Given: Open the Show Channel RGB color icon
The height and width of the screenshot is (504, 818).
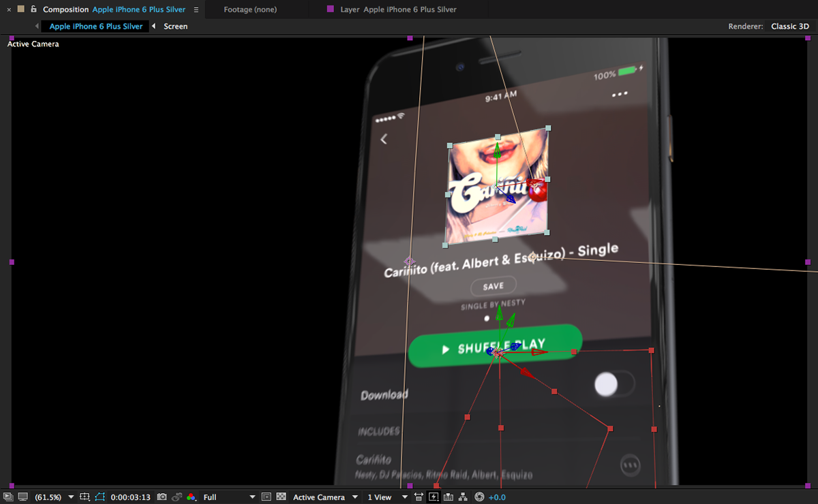Looking at the screenshot, I should pyautogui.click(x=192, y=497).
